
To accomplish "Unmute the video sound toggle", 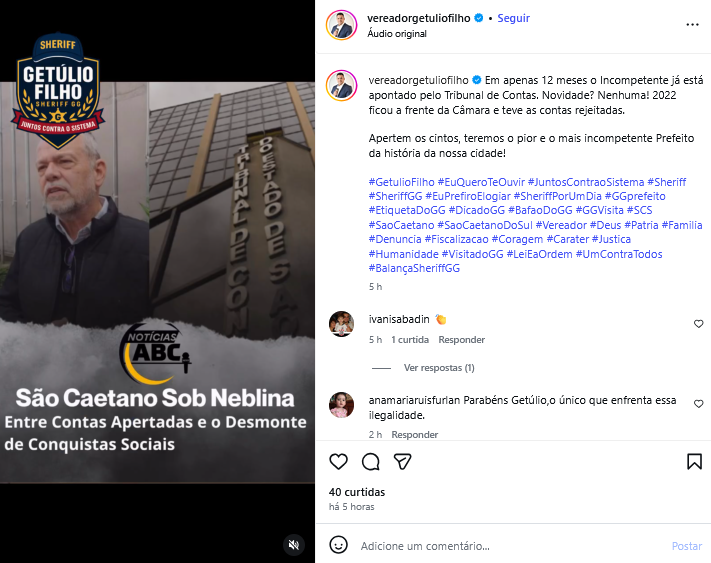I will pyautogui.click(x=294, y=544).
